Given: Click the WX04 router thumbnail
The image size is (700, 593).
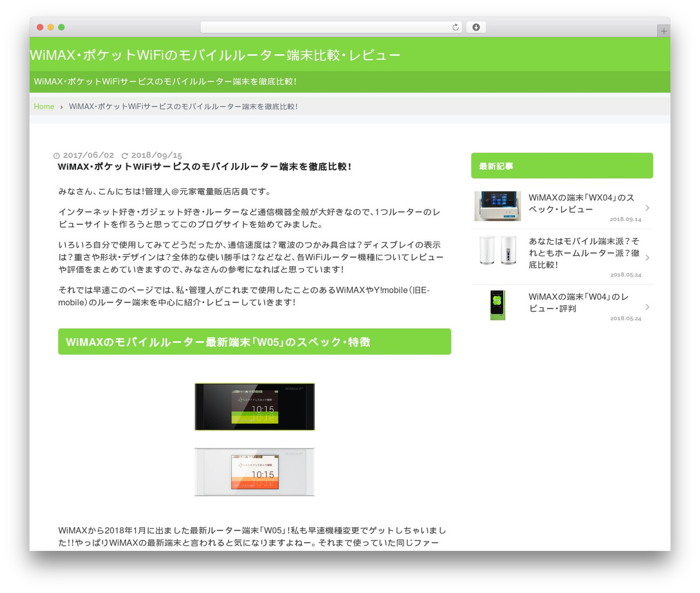Looking at the screenshot, I should pyautogui.click(x=498, y=206).
